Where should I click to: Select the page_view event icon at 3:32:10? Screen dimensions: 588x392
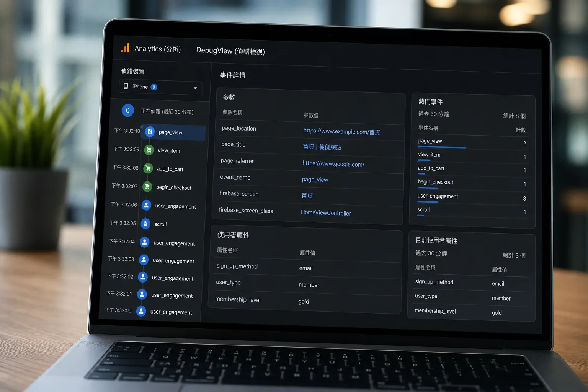(150, 132)
